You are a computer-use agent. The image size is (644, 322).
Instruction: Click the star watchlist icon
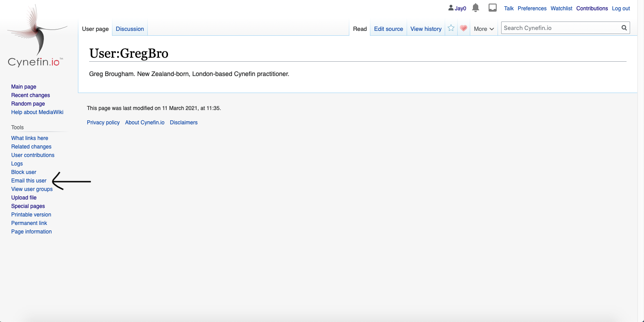(x=451, y=28)
